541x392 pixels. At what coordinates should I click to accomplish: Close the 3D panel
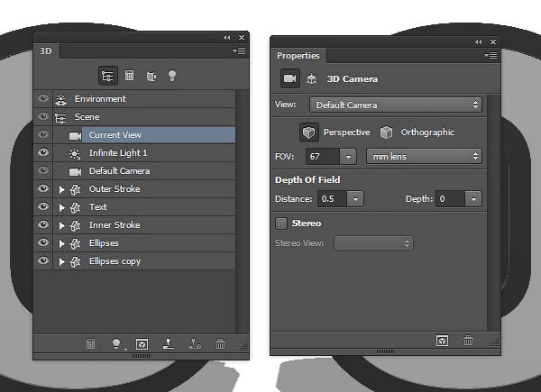click(x=242, y=37)
